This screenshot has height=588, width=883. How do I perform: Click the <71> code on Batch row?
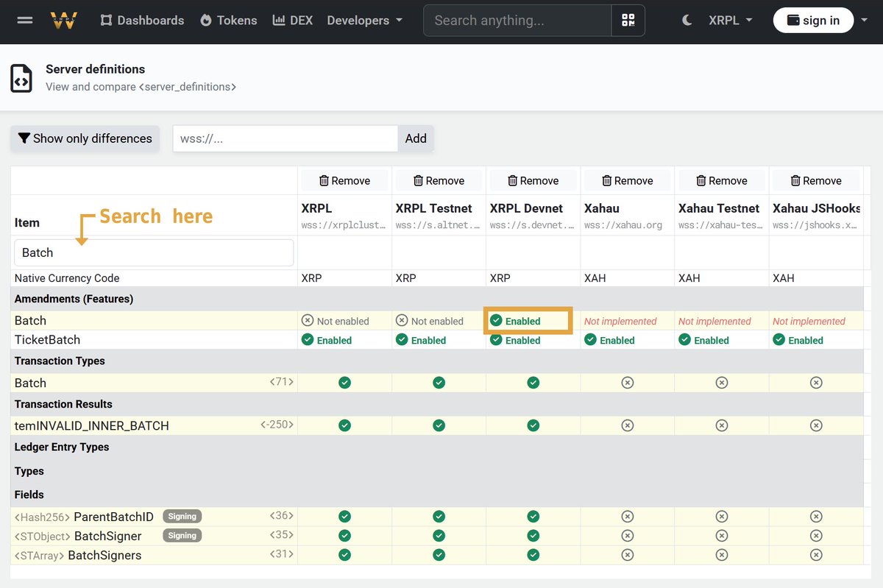[281, 382]
